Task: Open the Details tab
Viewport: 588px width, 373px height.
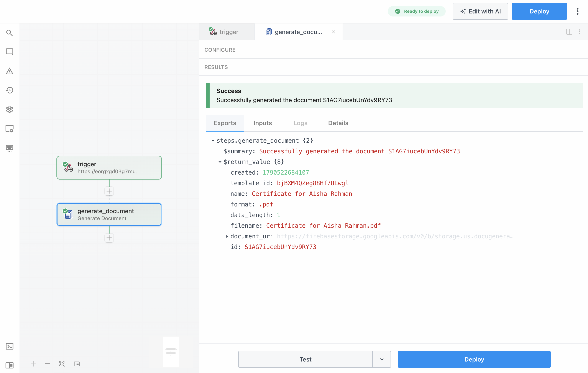Action: click(338, 123)
